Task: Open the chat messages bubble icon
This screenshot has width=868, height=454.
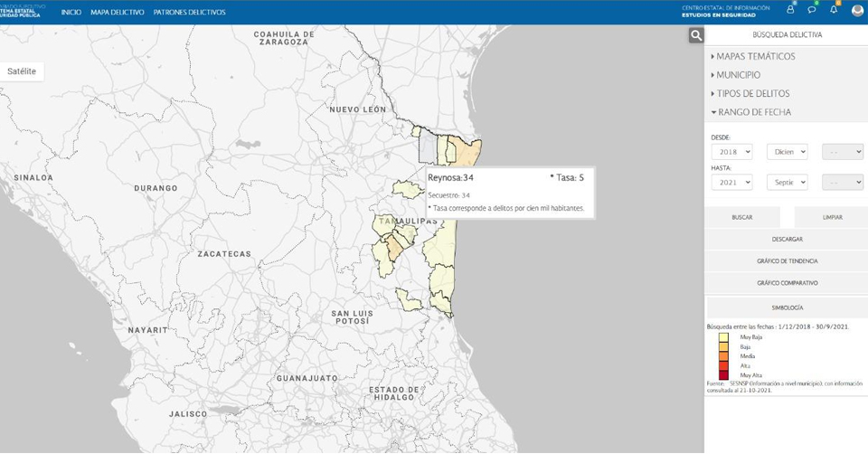Action: [812, 10]
